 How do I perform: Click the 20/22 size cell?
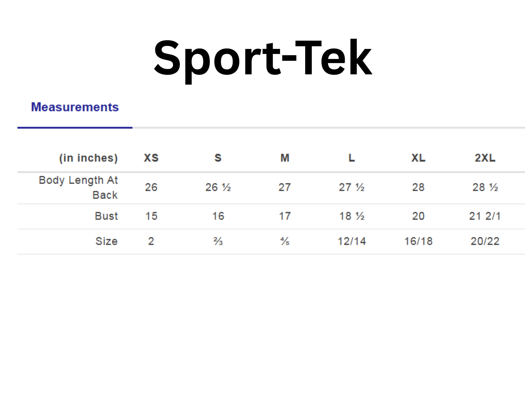click(x=485, y=241)
